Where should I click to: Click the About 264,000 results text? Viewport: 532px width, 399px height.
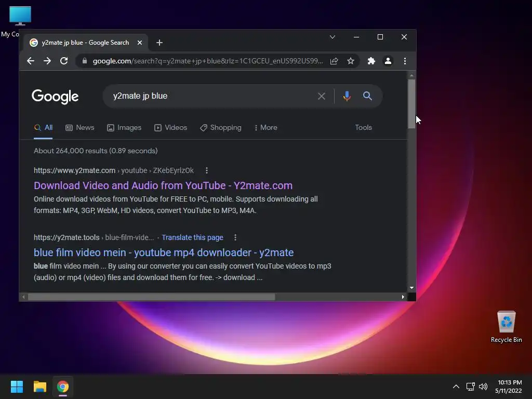(96, 151)
